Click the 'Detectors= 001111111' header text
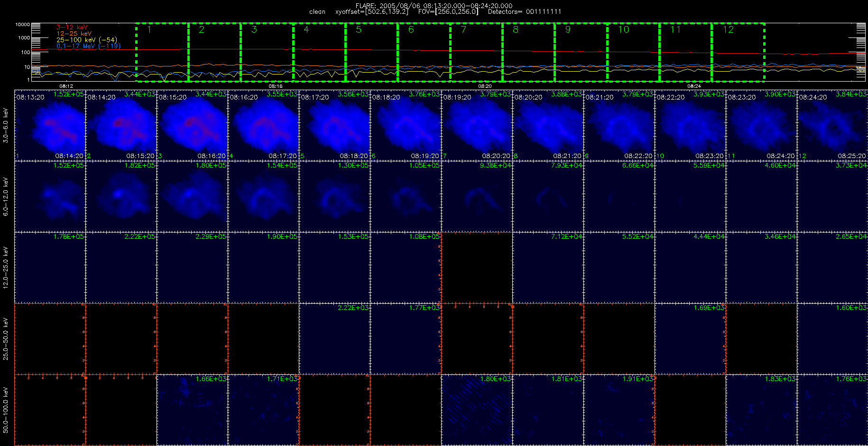 pyautogui.click(x=525, y=12)
